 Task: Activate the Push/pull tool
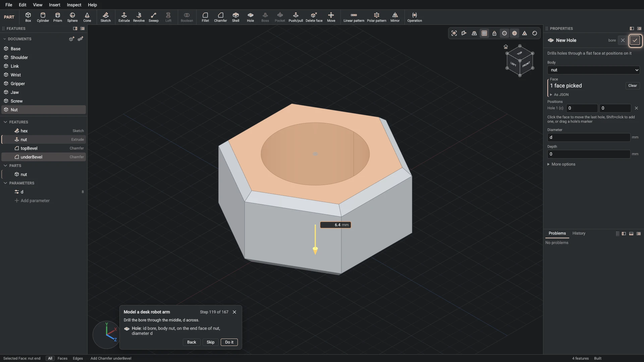pyautogui.click(x=296, y=17)
